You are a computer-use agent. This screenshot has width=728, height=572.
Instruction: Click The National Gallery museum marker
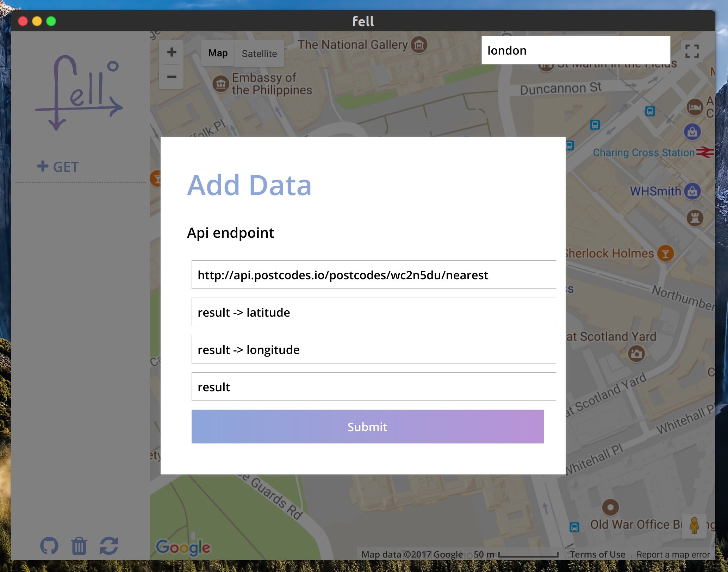click(419, 45)
